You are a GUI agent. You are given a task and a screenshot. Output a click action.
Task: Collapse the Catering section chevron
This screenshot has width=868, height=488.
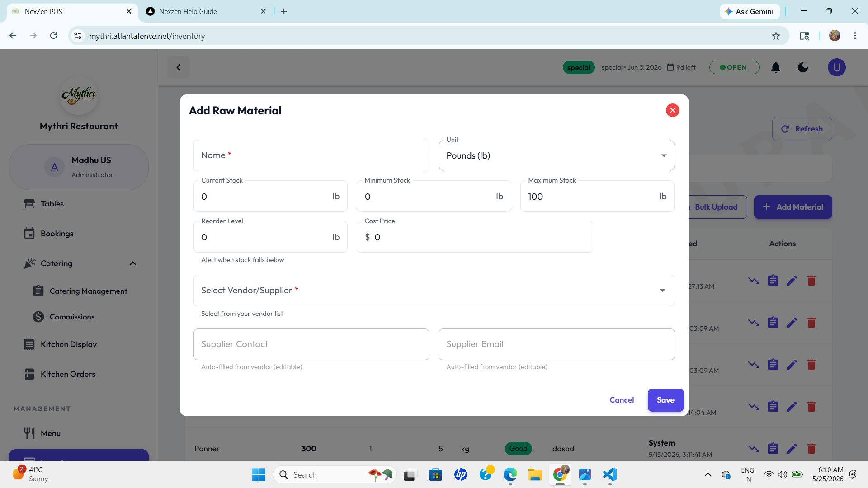coord(133,263)
